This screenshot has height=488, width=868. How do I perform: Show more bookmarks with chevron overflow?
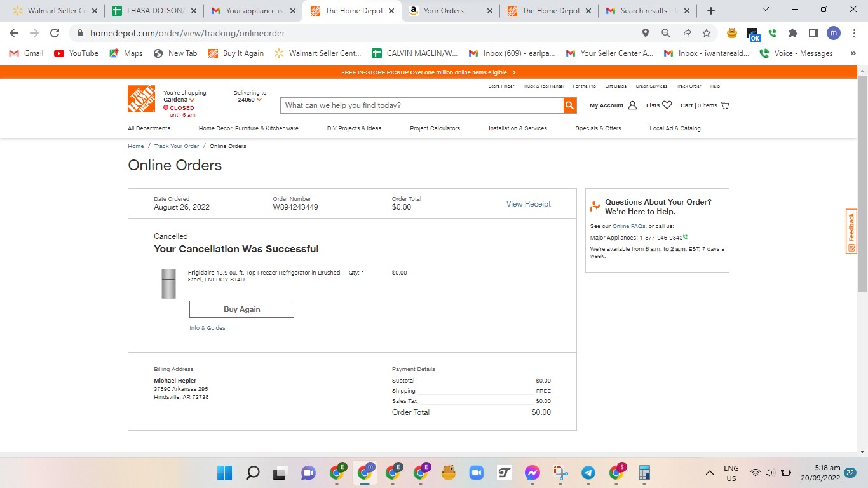point(853,53)
